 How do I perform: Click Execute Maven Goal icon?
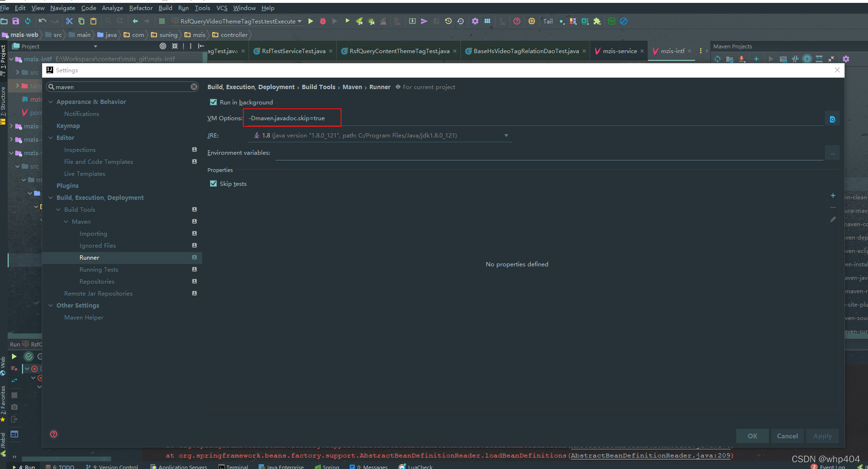click(x=783, y=59)
